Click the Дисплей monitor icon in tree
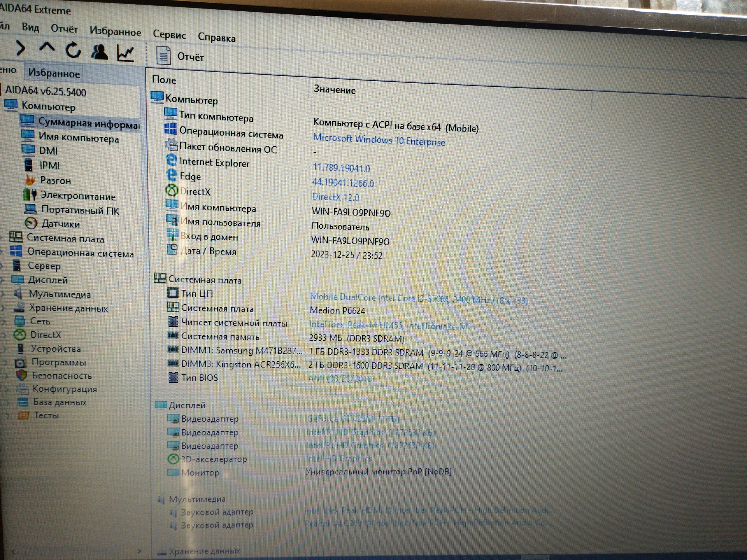The width and height of the screenshot is (747, 560). [18, 280]
